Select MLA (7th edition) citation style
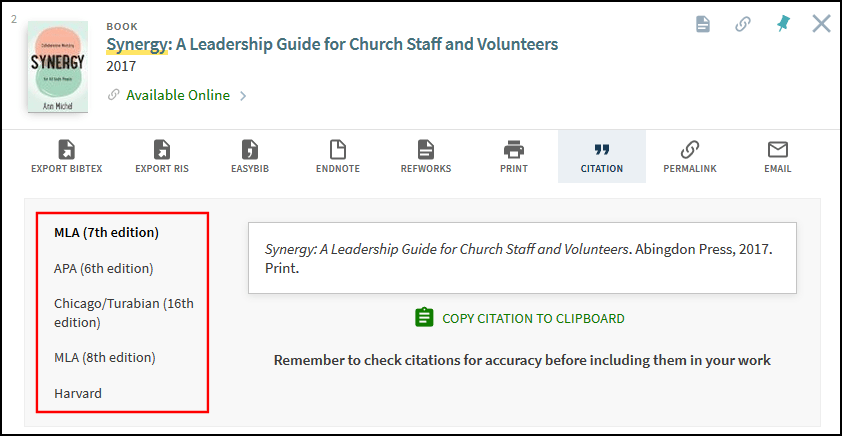 (106, 232)
